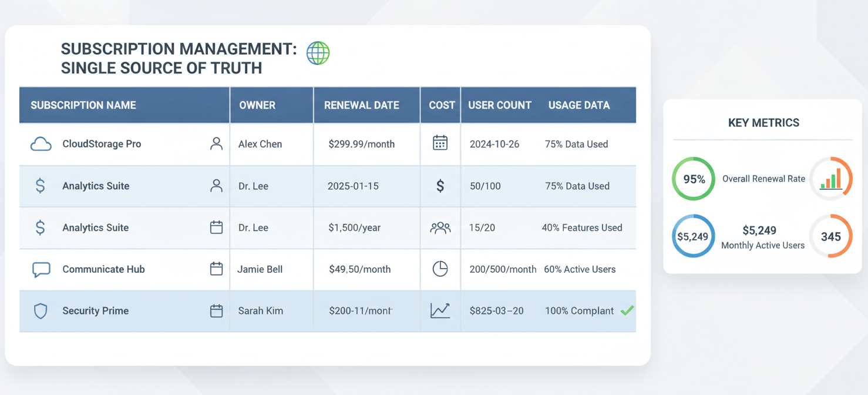Click owner name Sarah Kim
Screen dimensions: 868x395
(x=261, y=311)
